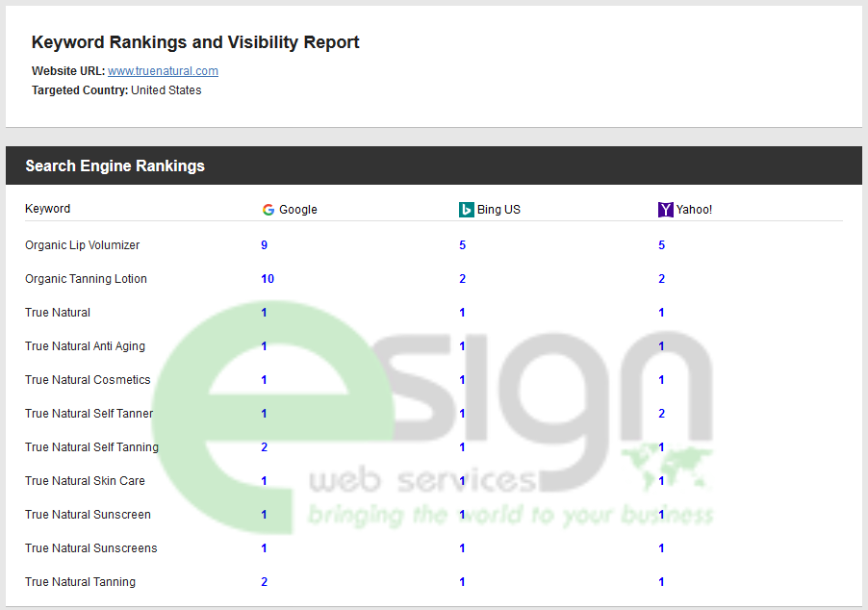This screenshot has width=868, height=610.
Task: Click Bing rank 2 for Organic Tanning Lotion
Action: tap(463, 279)
